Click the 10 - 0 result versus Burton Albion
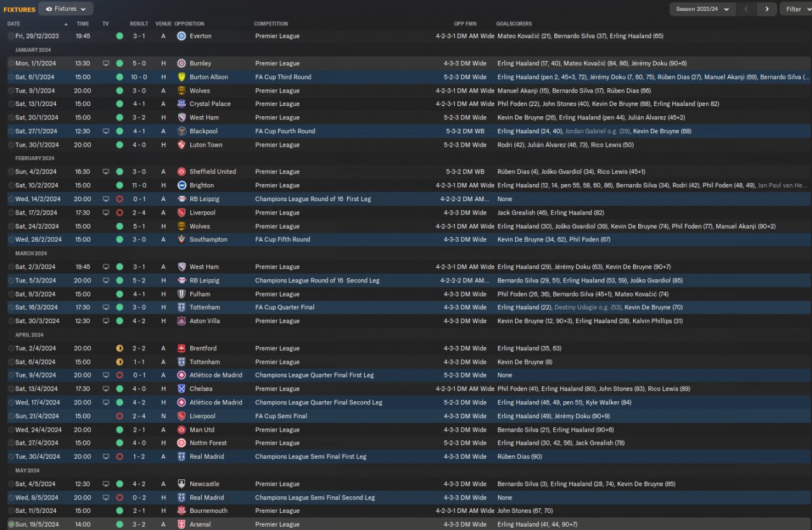812x530 pixels. pos(139,77)
